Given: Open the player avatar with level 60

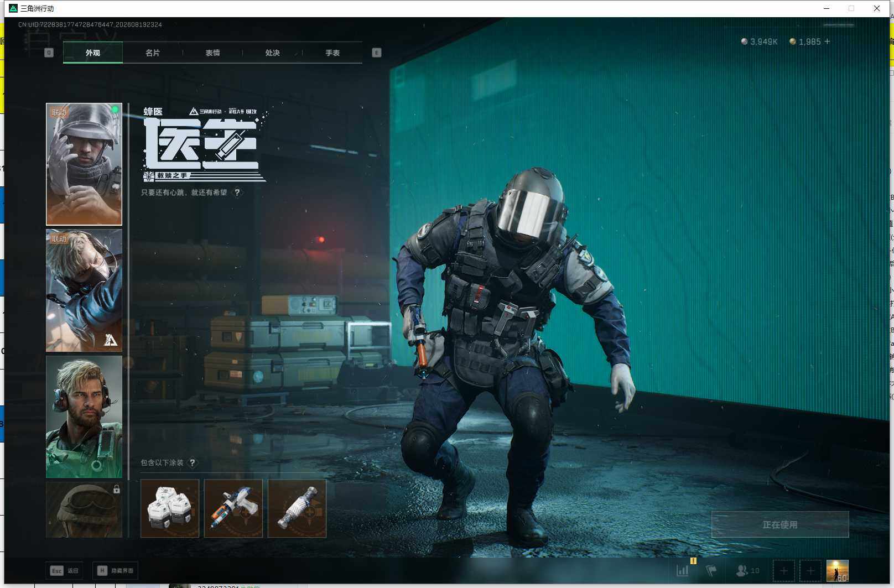Looking at the screenshot, I should point(837,571).
